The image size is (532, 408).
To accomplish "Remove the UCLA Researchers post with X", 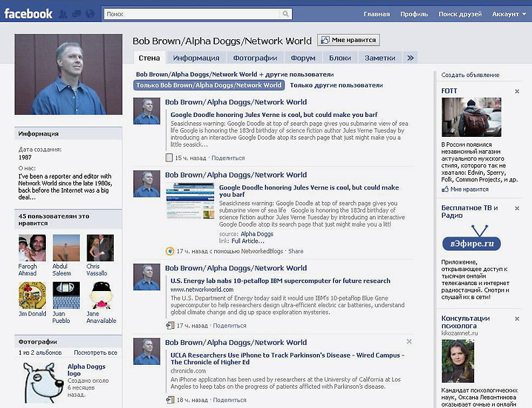I will (x=409, y=342).
